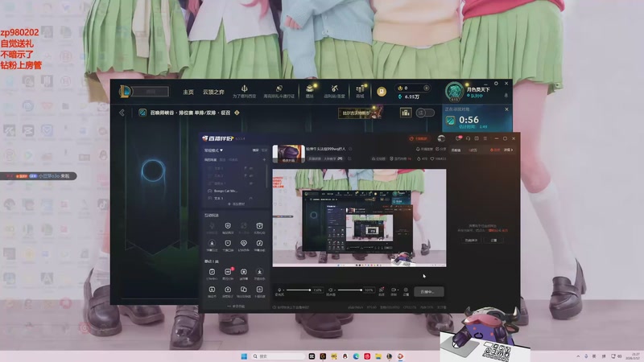644x362 pixels.
Task: Click the 100% speaker volume field
Action: tap(369, 290)
